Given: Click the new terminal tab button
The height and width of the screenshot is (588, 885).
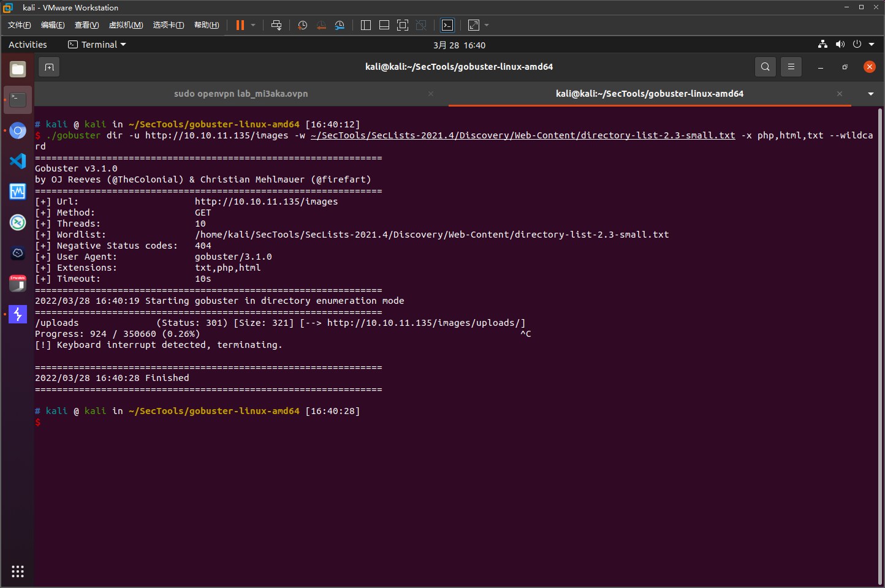Looking at the screenshot, I should (x=49, y=67).
